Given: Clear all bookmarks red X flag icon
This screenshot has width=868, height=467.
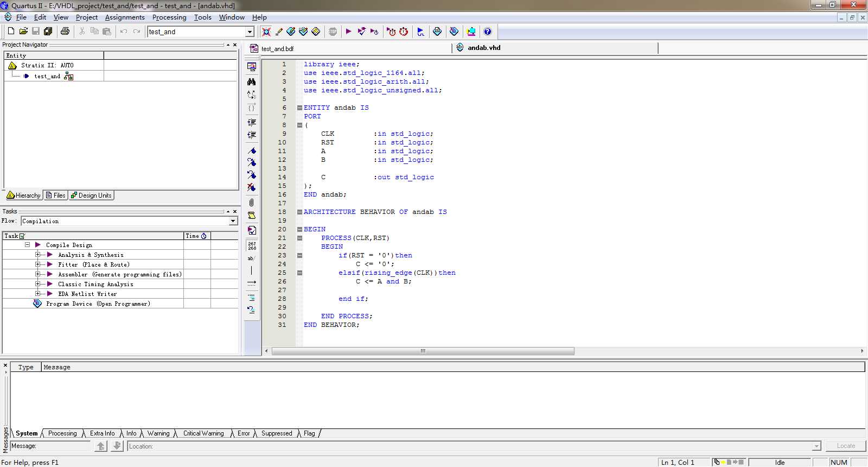Looking at the screenshot, I should pos(252,187).
